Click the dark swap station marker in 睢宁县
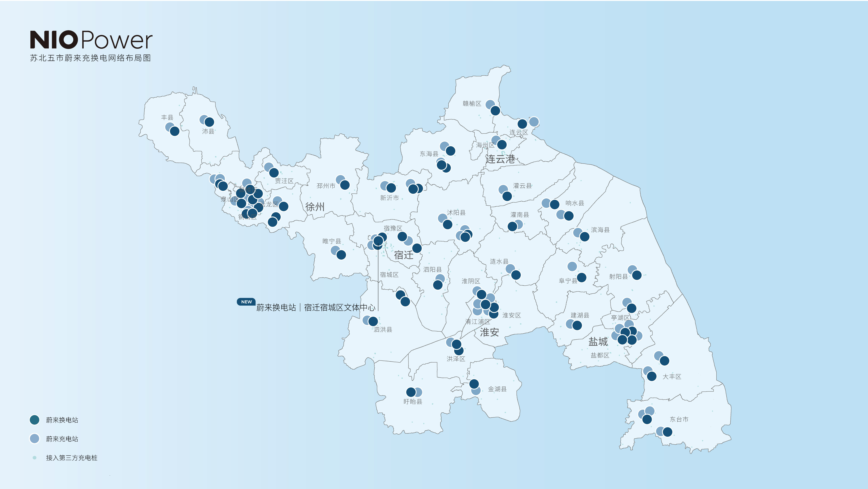 [341, 255]
